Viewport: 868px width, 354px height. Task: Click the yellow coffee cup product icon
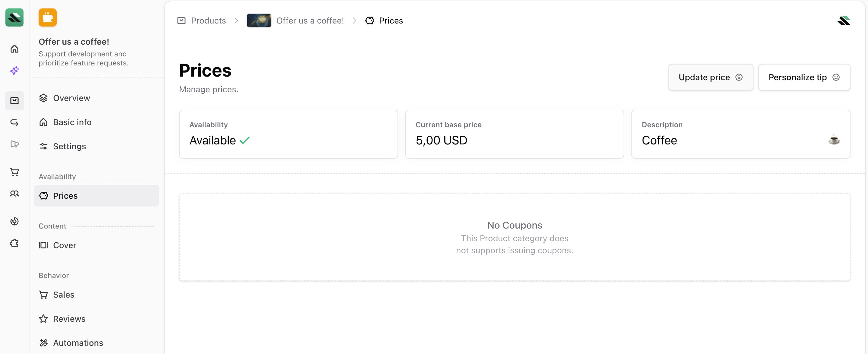pos(48,17)
